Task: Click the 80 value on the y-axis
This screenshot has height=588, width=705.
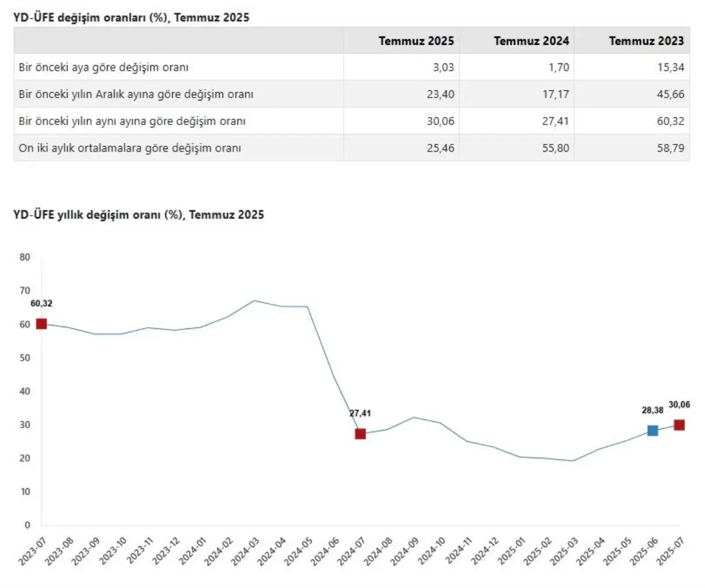Action: click(24, 257)
